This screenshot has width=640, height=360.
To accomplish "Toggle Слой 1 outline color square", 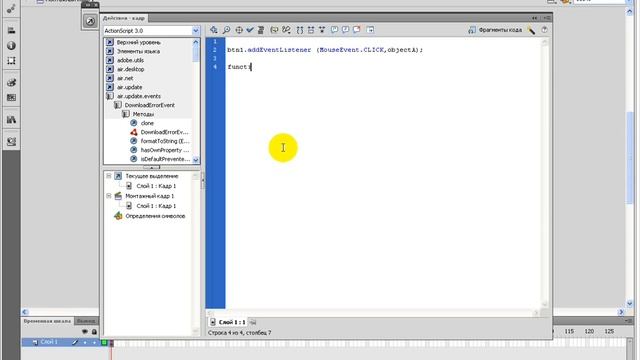I will pos(104,342).
